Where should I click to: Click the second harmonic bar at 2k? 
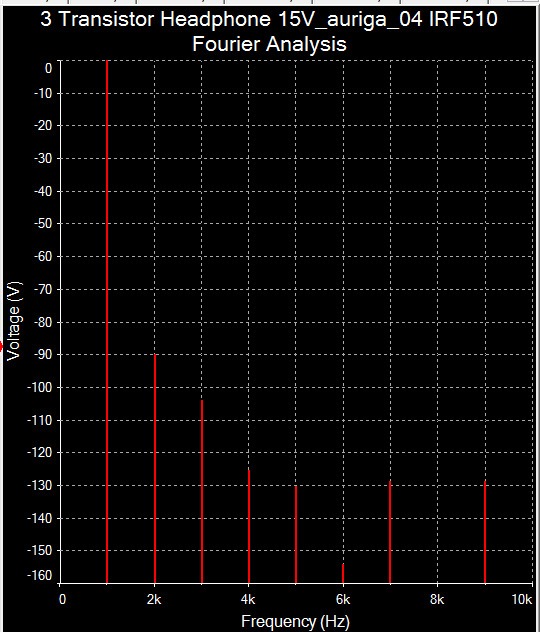pyautogui.click(x=155, y=468)
